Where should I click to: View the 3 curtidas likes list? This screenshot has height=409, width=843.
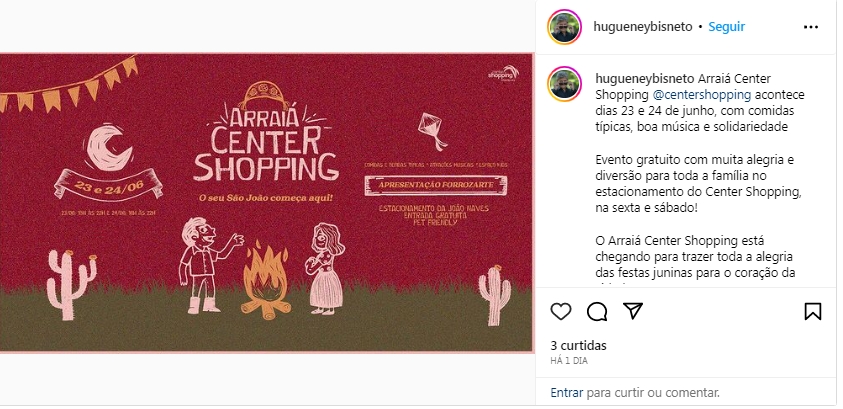click(x=578, y=346)
